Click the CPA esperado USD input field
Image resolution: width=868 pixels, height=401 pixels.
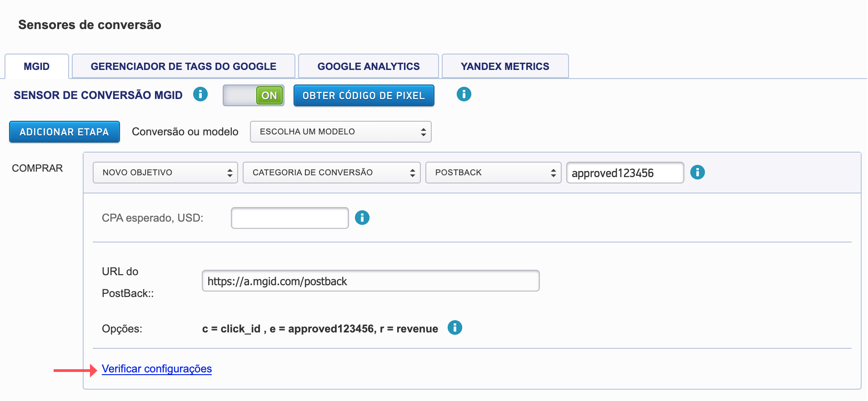point(289,218)
